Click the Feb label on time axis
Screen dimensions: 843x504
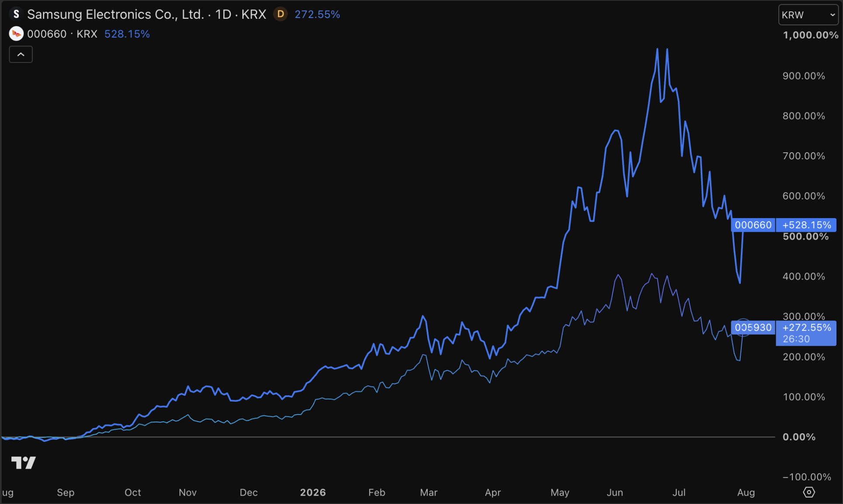[377, 493]
